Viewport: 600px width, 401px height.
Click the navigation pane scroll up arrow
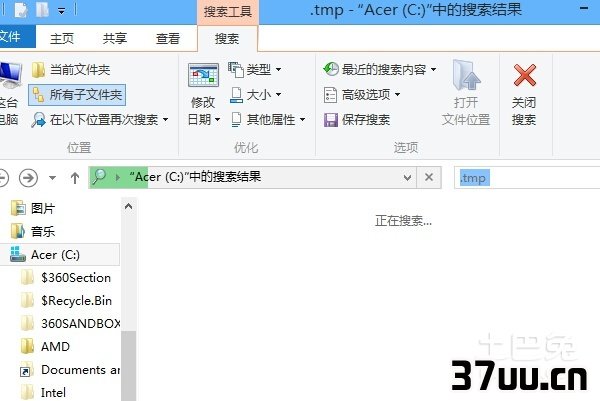pyautogui.click(x=129, y=207)
